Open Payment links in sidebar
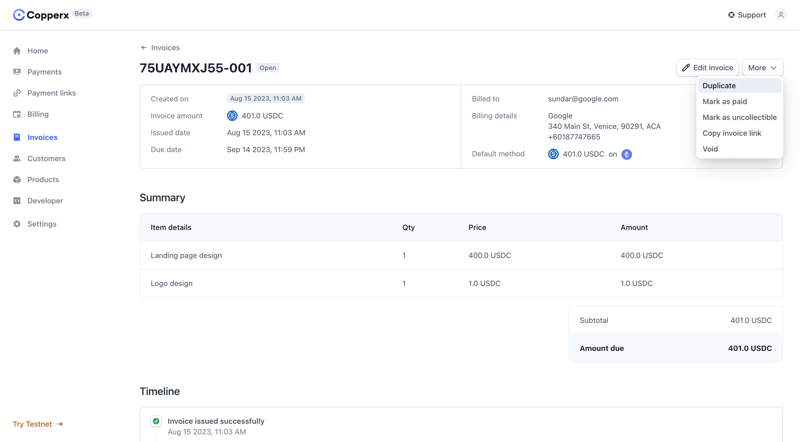The width and height of the screenshot is (800, 442). point(52,93)
